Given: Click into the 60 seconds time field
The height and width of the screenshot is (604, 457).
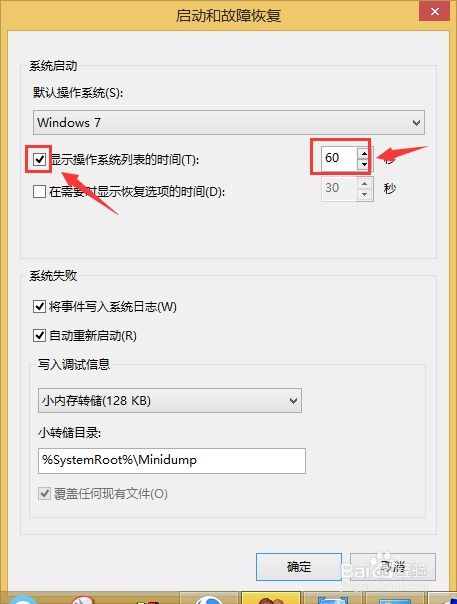Looking at the screenshot, I should [339, 158].
